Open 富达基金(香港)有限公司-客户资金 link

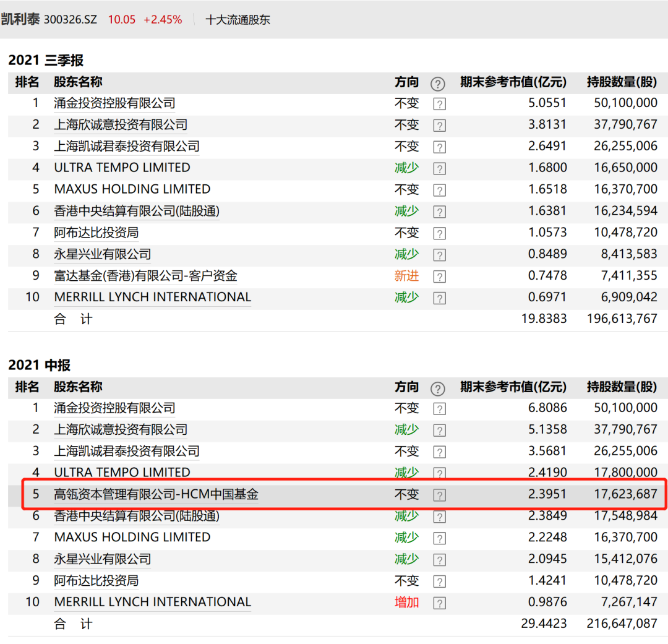(145, 276)
